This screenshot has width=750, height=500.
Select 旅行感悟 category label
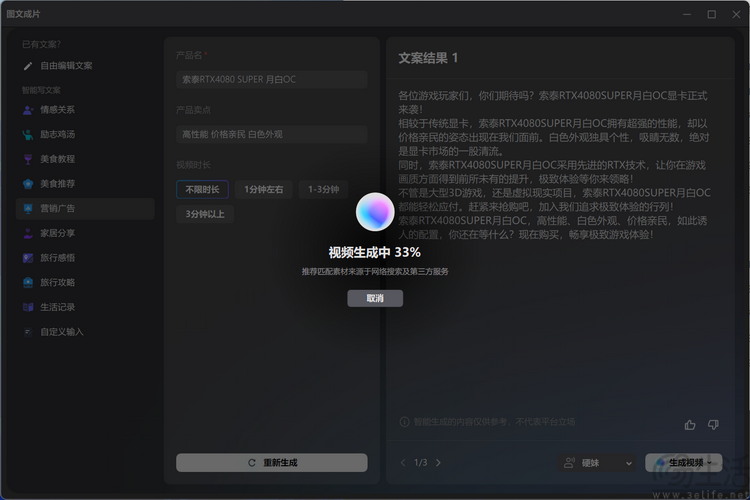(x=57, y=258)
